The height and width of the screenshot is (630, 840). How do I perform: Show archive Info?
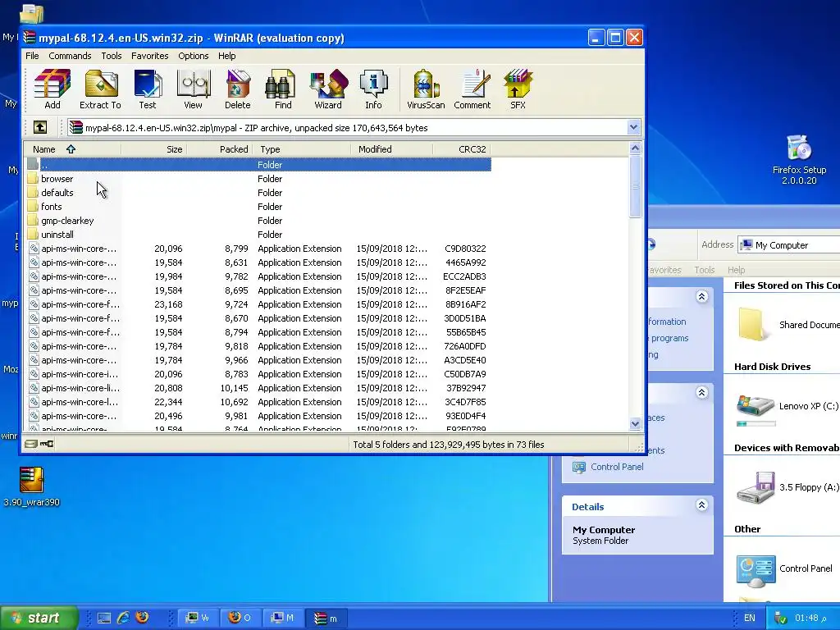point(373,89)
